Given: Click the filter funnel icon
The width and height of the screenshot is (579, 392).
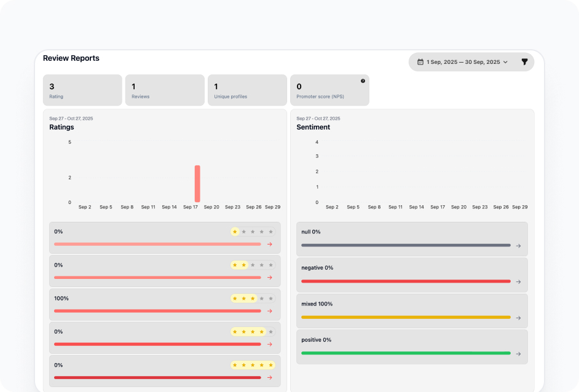Looking at the screenshot, I should (524, 62).
